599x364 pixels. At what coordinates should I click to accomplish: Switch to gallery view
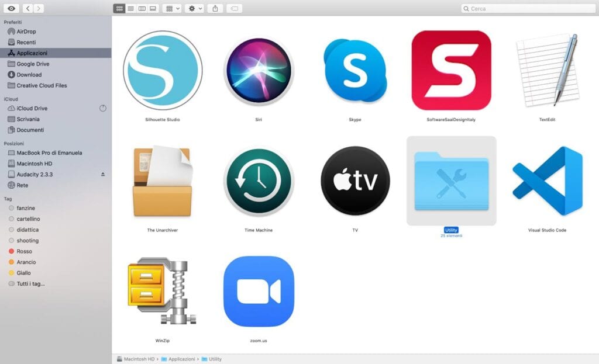[153, 8]
